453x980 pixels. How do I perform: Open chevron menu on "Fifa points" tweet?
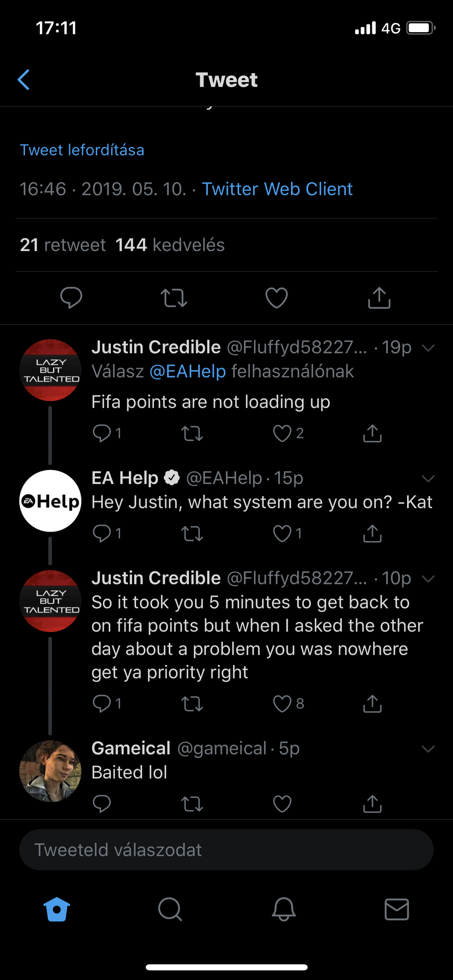point(428,348)
